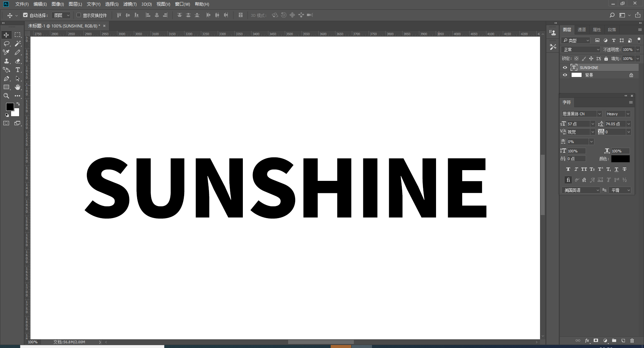This screenshot has width=644, height=348.
Task: Open the 窗口(W) menu
Action: pyautogui.click(x=182, y=4)
